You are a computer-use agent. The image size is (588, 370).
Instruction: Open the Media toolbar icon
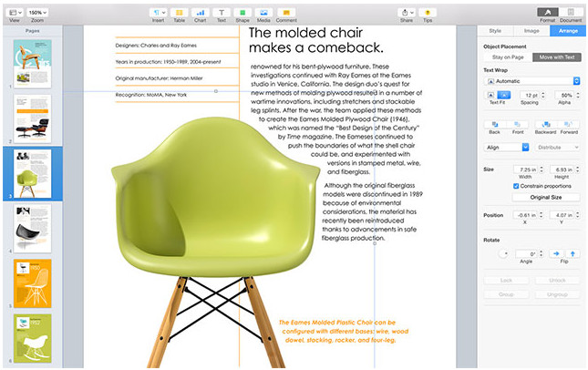[263, 13]
